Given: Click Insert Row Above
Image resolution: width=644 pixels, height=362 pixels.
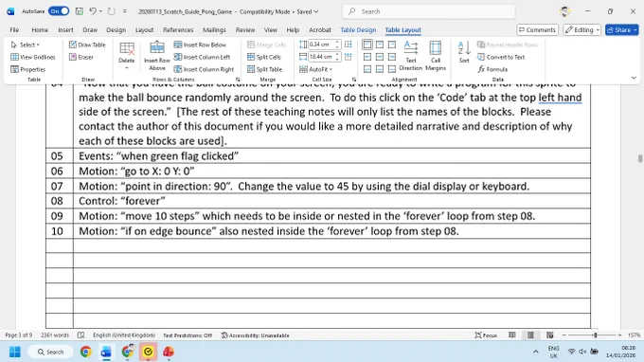Looking at the screenshot, I should [157, 56].
